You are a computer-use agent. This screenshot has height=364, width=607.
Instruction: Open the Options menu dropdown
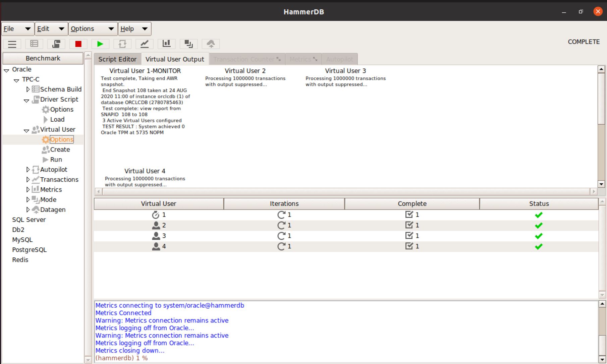(x=93, y=29)
